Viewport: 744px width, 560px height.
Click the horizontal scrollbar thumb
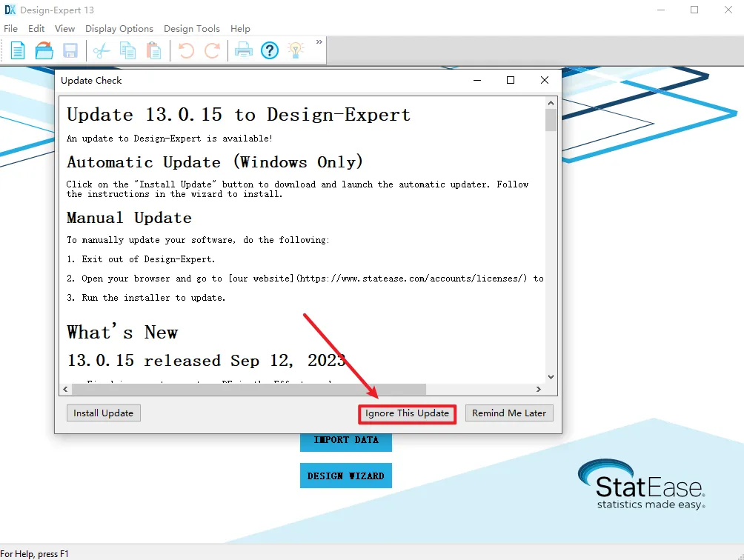(x=249, y=390)
